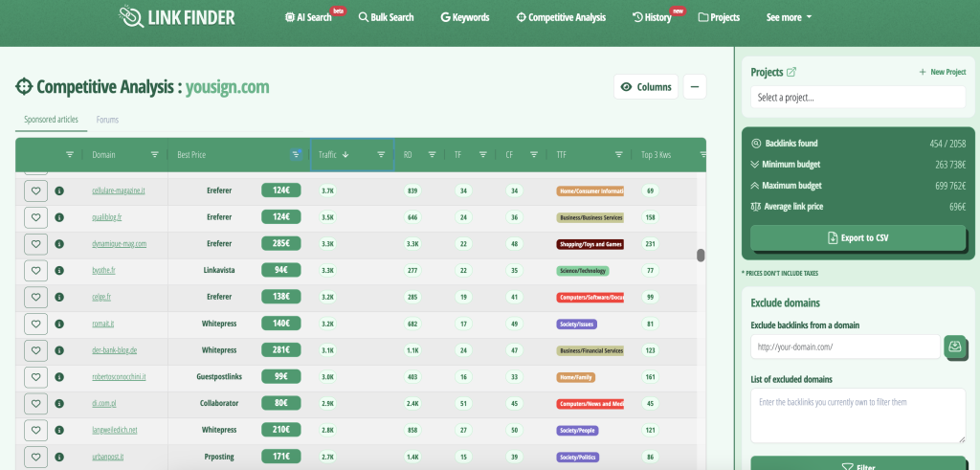Open dynamique-mag.com domain link
Viewport: 980px width, 470px height.
tap(120, 244)
